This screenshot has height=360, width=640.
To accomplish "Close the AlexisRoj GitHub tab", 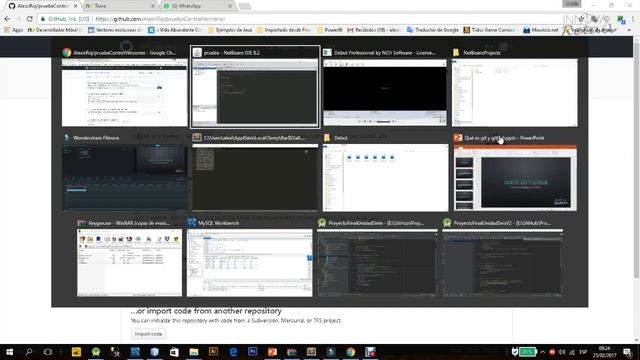I will [x=76, y=6].
